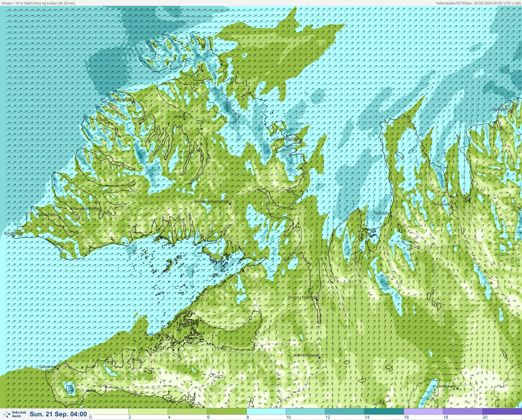Click the Gufuskálar station label
This screenshot has height=420, width=522.
point(47,367)
